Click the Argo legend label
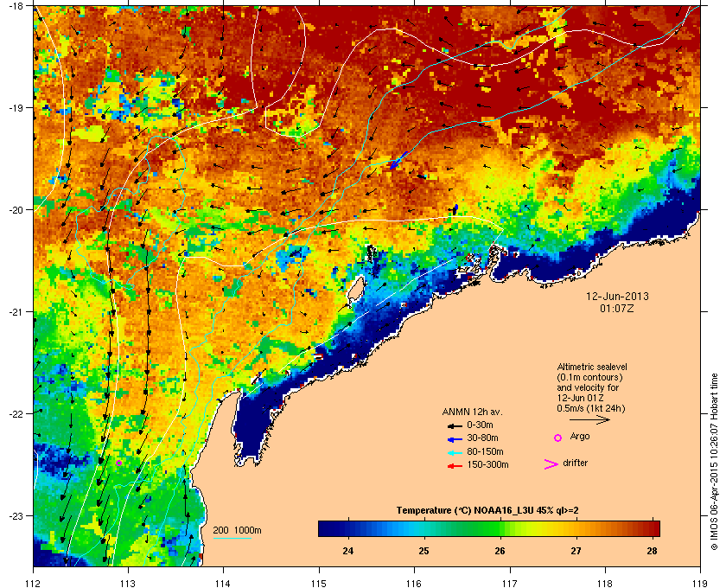Viewport: 726px width, 588px height. 580,436
